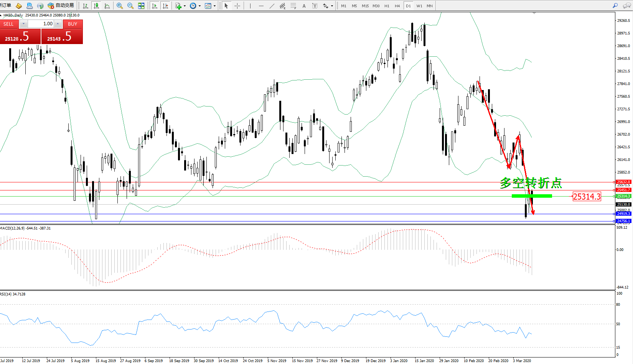Tile chart windows with grid icon
This screenshot has width=633, height=364.
pos(141,6)
